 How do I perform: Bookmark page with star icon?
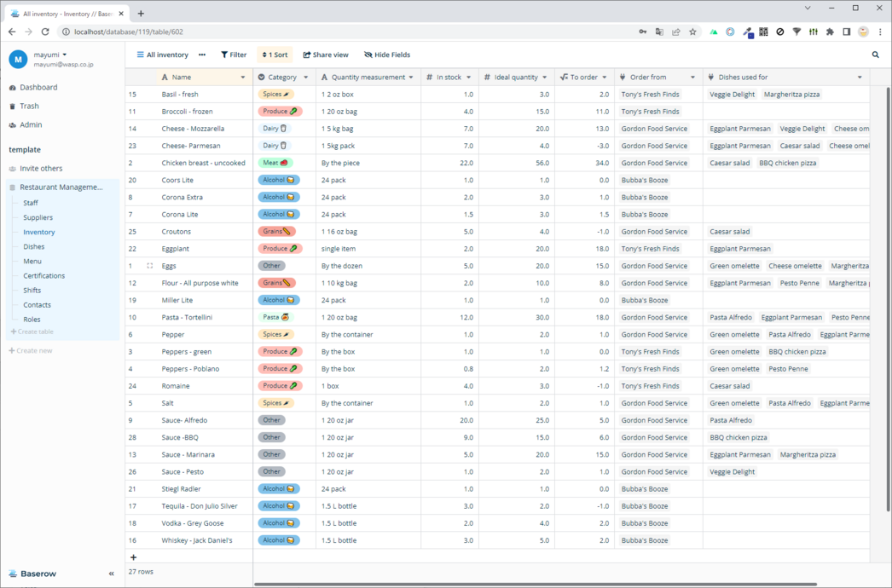692,32
